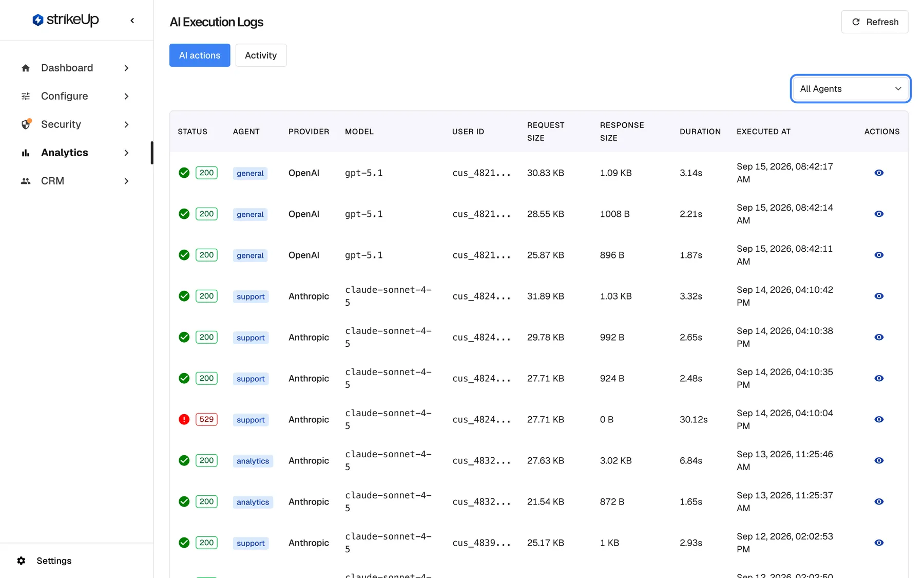View details of the 11:25:46 AM log
924x578 pixels.
click(x=879, y=460)
